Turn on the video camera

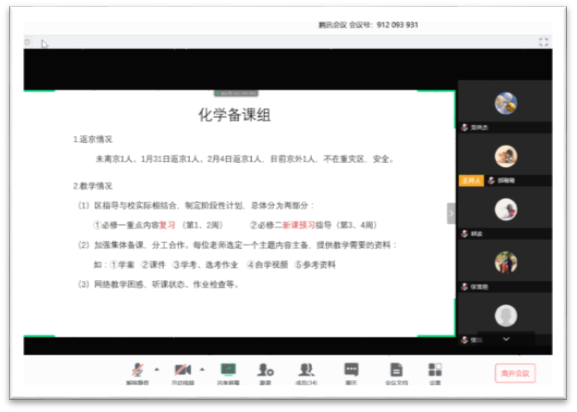[183, 373]
